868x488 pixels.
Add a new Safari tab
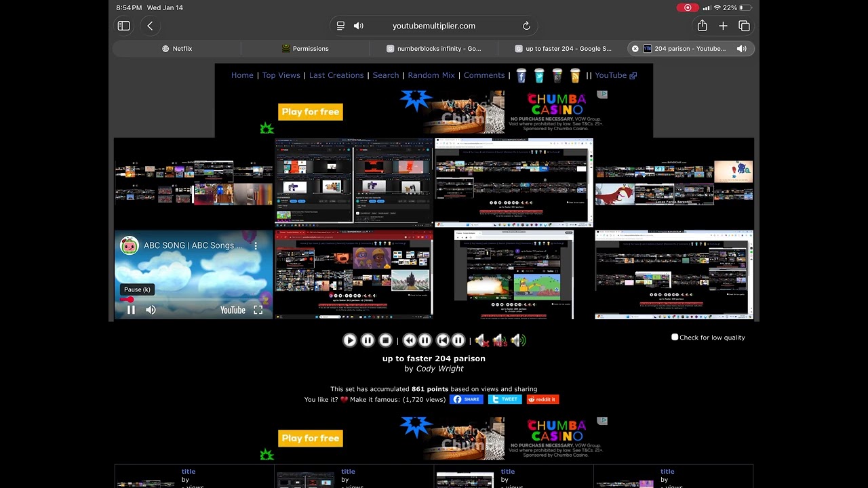click(x=723, y=26)
